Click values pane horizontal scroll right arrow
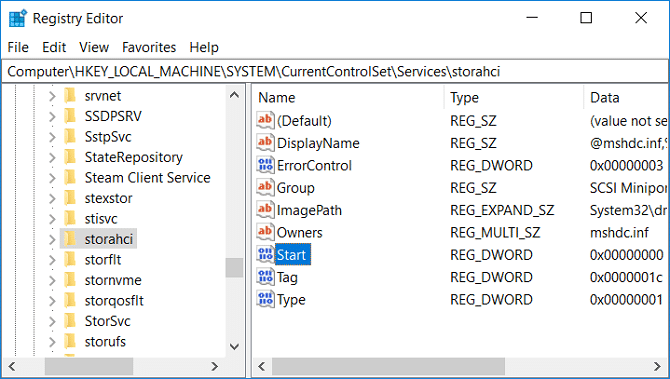This screenshot has width=670, height=379. pos(657,366)
